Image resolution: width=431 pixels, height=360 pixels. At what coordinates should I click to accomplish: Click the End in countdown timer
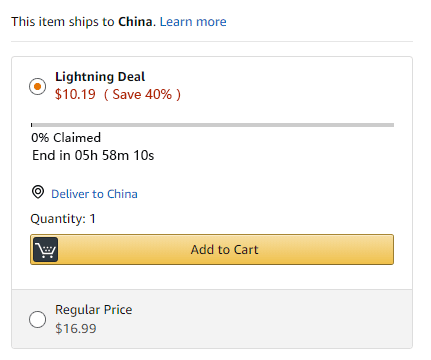pyautogui.click(x=93, y=155)
